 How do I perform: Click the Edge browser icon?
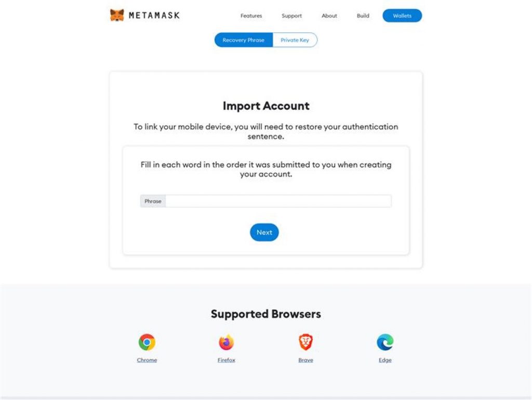click(x=385, y=342)
